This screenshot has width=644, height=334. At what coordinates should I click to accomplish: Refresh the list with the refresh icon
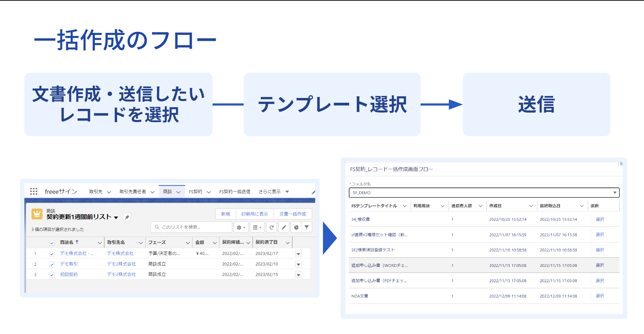[271, 227]
